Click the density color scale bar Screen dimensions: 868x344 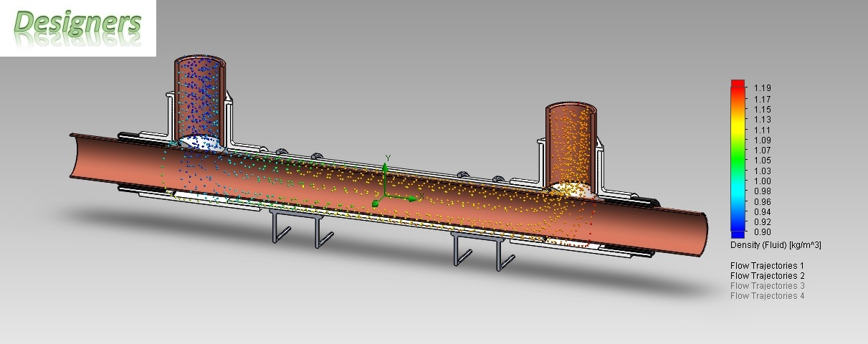coord(738,158)
